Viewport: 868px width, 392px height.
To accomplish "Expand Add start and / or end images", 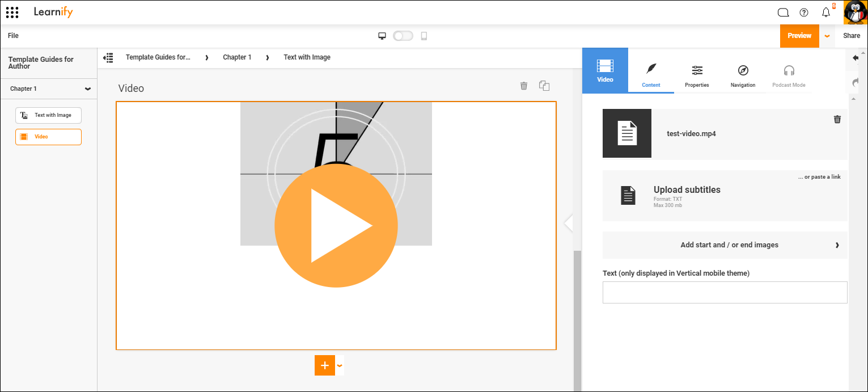I will pos(725,245).
